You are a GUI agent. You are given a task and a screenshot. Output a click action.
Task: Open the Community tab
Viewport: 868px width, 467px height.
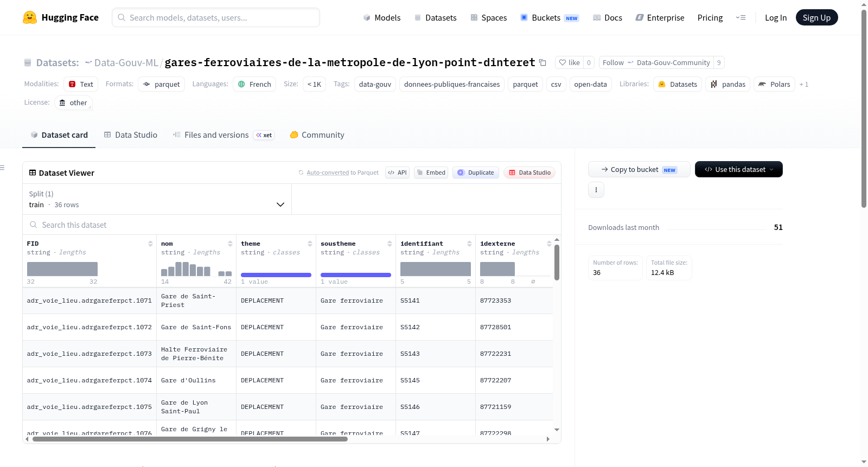pyautogui.click(x=317, y=135)
